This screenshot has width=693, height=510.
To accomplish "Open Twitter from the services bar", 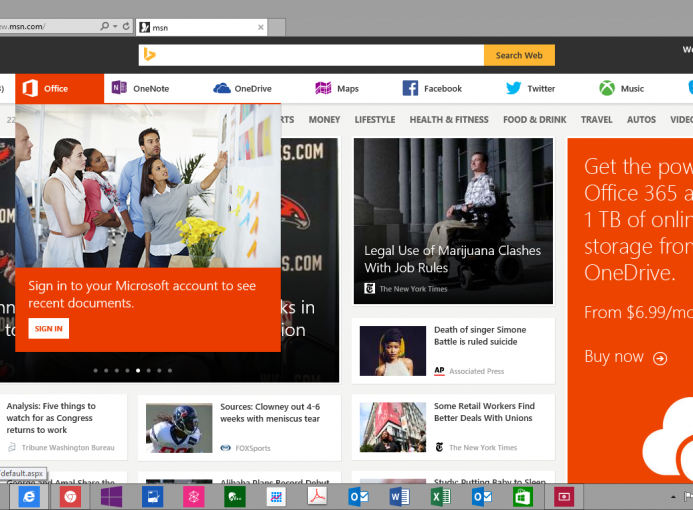I will (530, 88).
